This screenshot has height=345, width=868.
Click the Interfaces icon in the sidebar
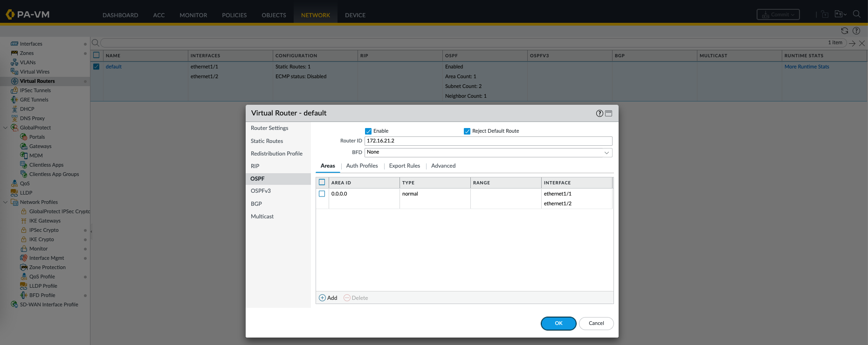14,44
